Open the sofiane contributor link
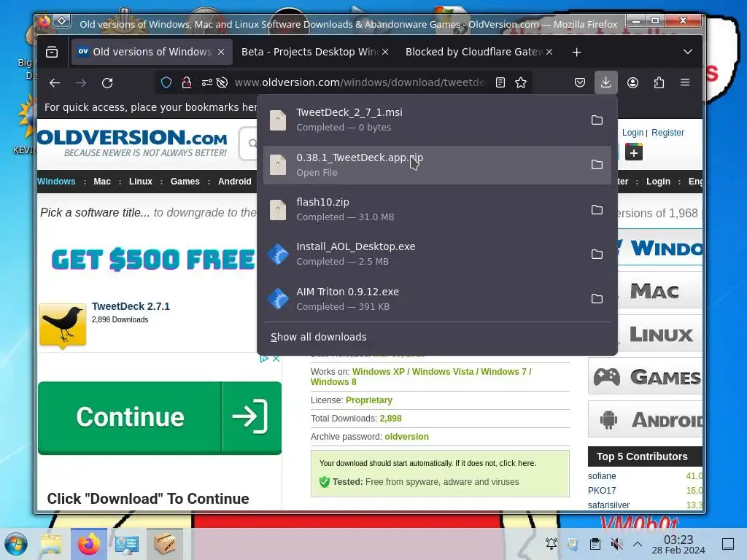Screen dimensions: 747x560 coord(602,476)
